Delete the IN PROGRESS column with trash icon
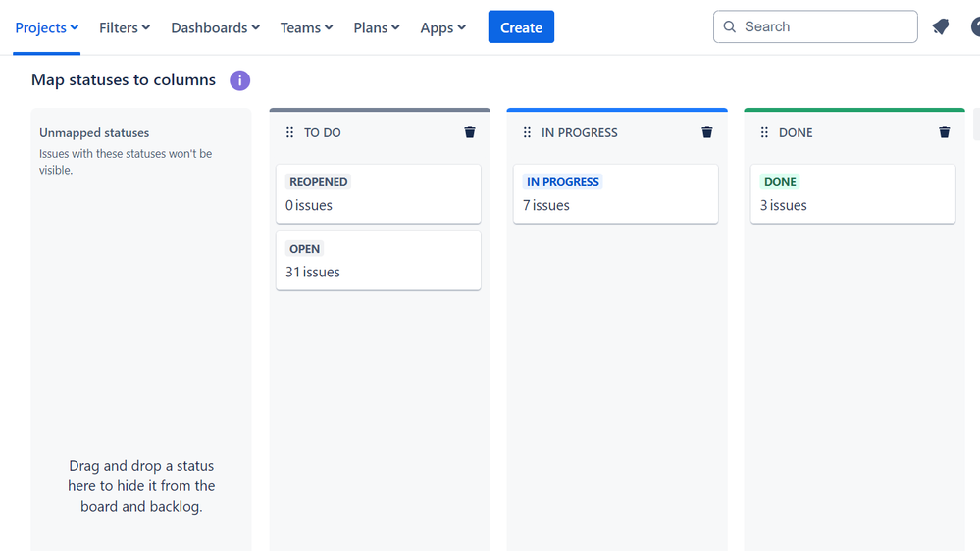Viewport: 980px width, 551px height. click(x=707, y=132)
